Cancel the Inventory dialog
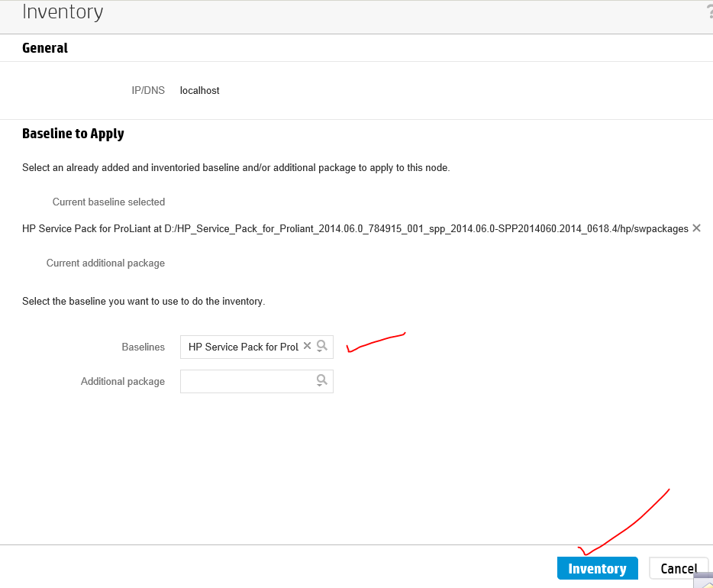Screen dimensions: 713x588 tap(678, 568)
